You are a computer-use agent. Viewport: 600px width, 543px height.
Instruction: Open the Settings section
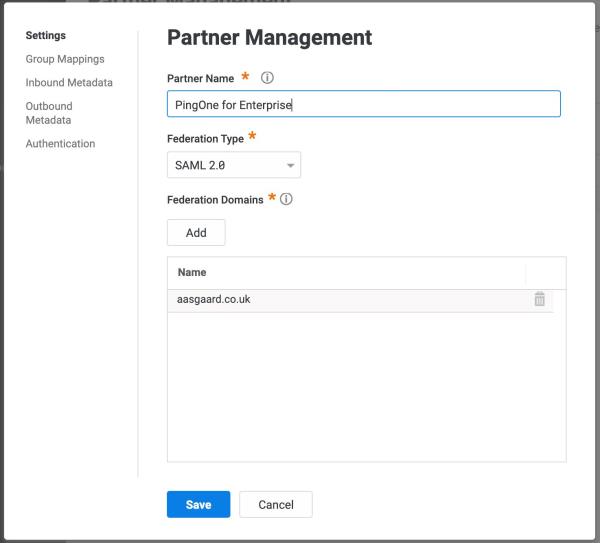click(46, 35)
